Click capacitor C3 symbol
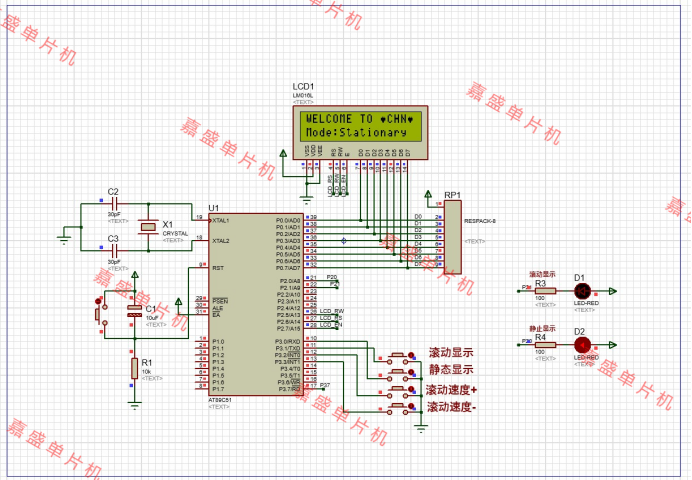692x480 pixels. [x=114, y=251]
